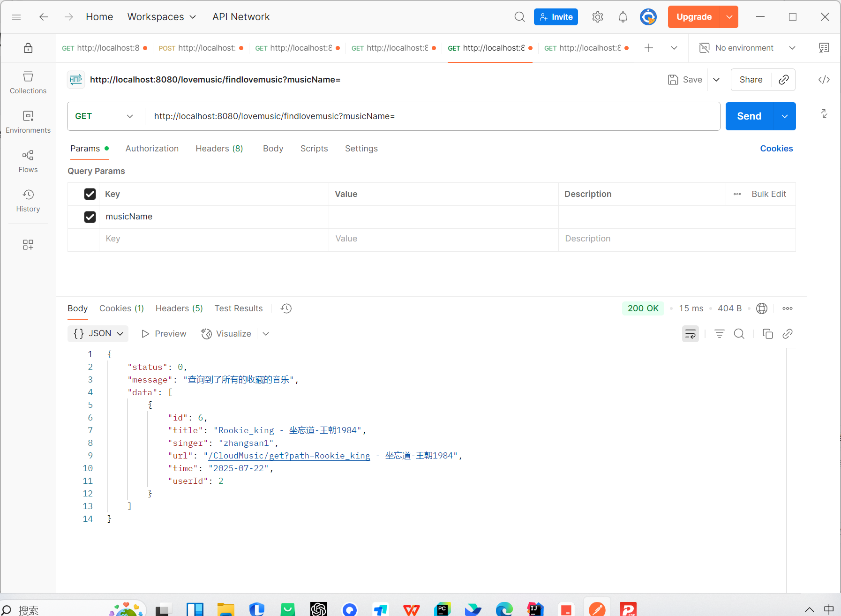Switch to the Authorization tab
The width and height of the screenshot is (841, 616).
coord(152,149)
